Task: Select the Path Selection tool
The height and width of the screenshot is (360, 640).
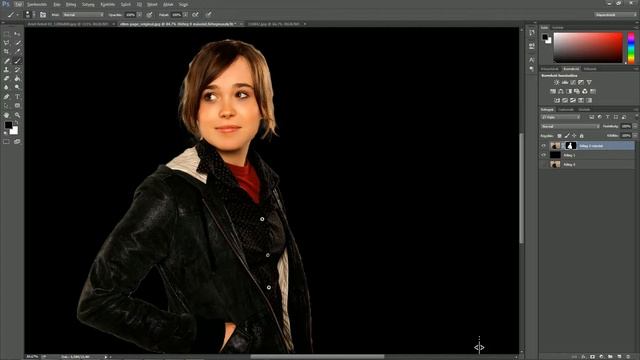Action: pyautogui.click(x=6, y=106)
